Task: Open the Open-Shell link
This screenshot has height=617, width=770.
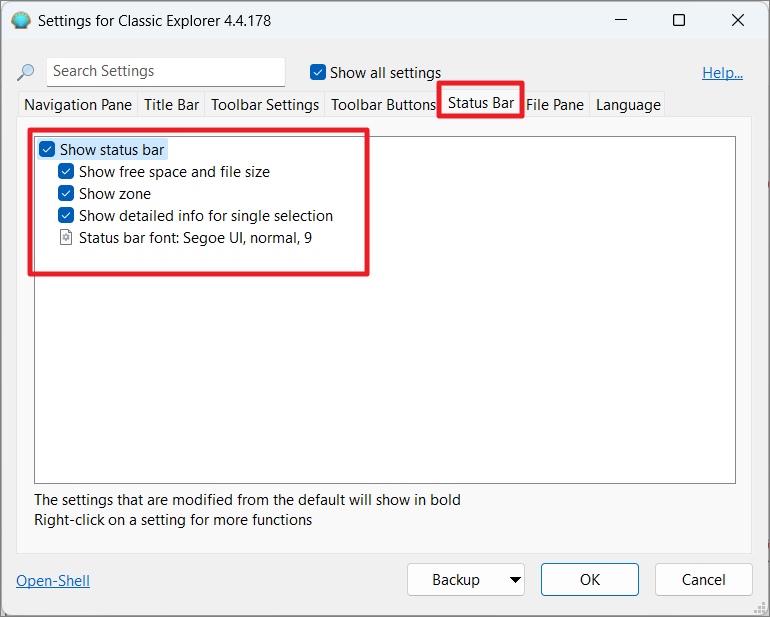Action: 53,581
